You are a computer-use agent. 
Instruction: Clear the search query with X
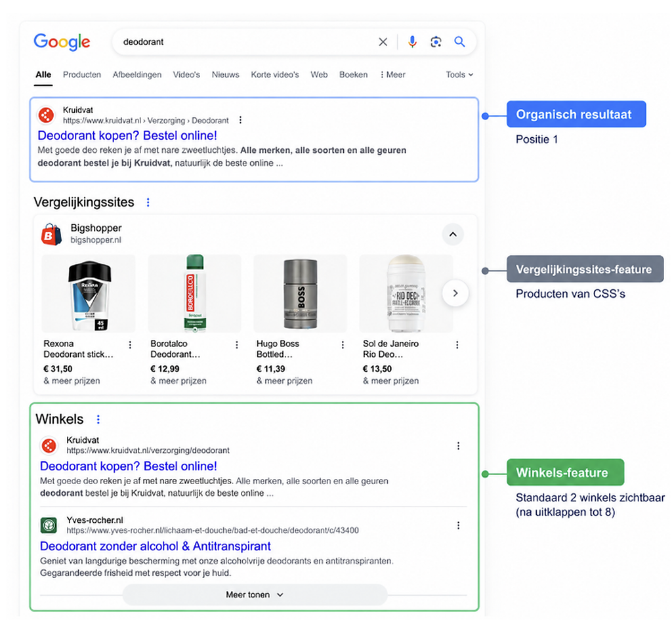[383, 42]
